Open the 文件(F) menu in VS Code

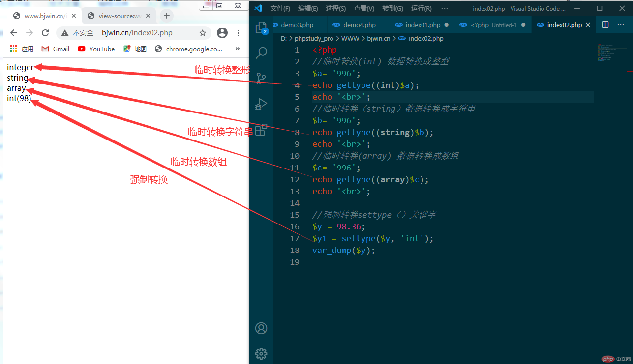click(280, 8)
